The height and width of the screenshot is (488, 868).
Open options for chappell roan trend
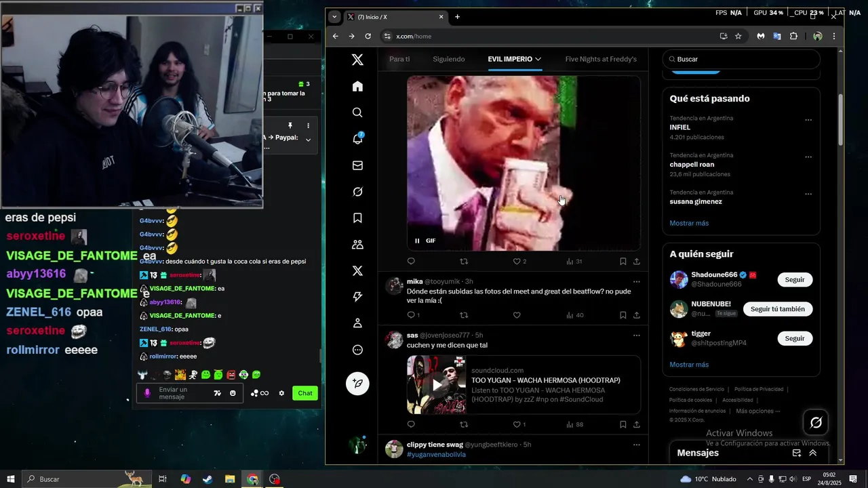(x=808, y=157)
